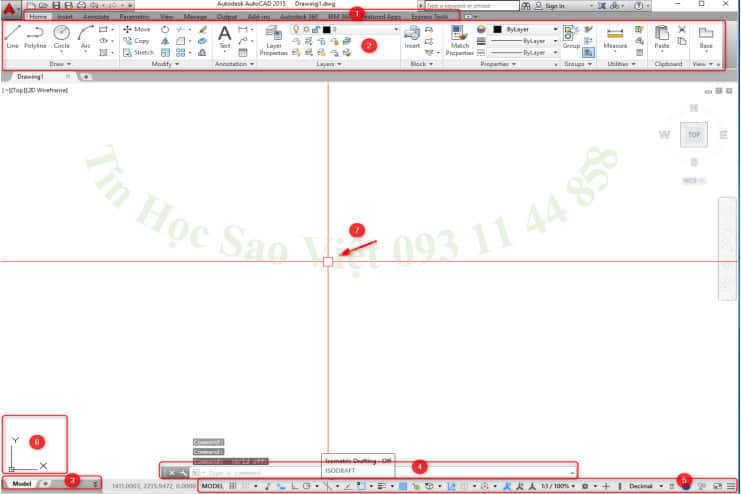Click the Plot (print) icon in quick access toolbar

tap(81, 5)
